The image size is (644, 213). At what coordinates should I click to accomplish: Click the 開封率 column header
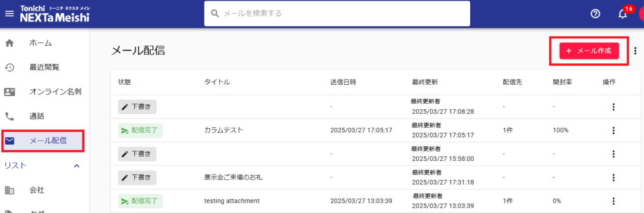563,82
